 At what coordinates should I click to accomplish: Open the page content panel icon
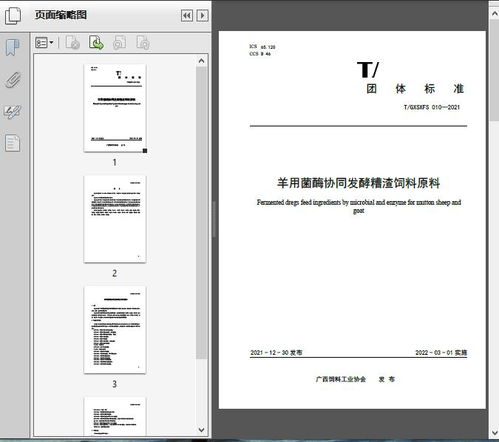(x=13, y=143)
